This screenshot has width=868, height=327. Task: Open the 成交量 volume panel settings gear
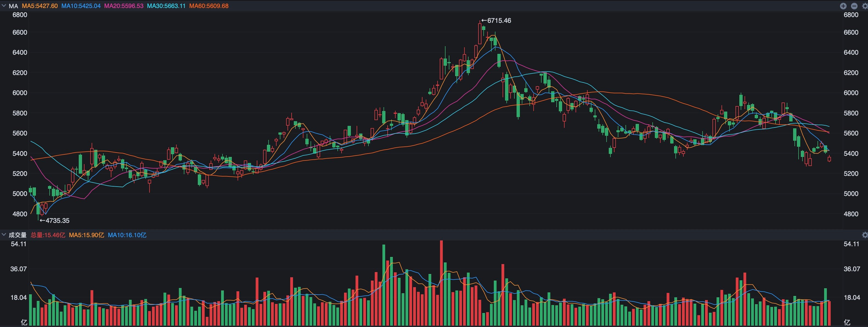pos(865,235)
